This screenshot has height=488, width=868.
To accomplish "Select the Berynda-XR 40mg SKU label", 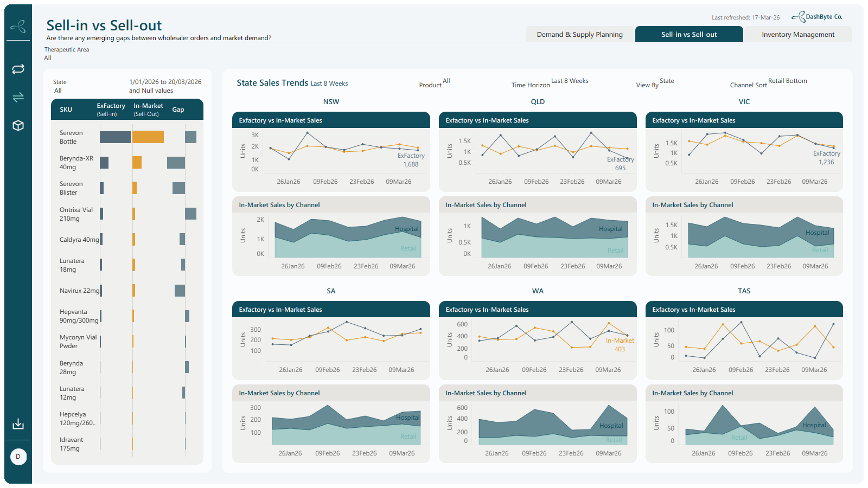I will 76,163.
